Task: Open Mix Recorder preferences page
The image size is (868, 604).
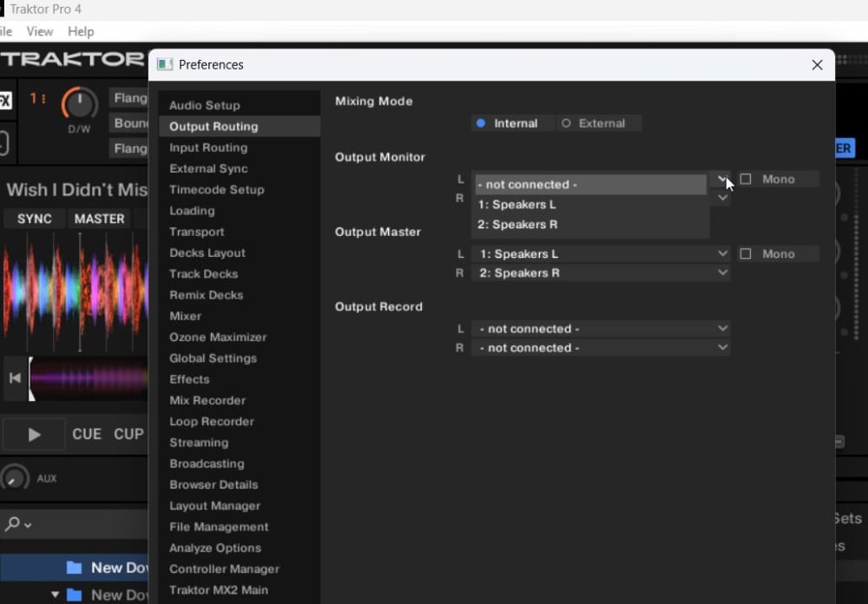Action: [x=240, y=400]
